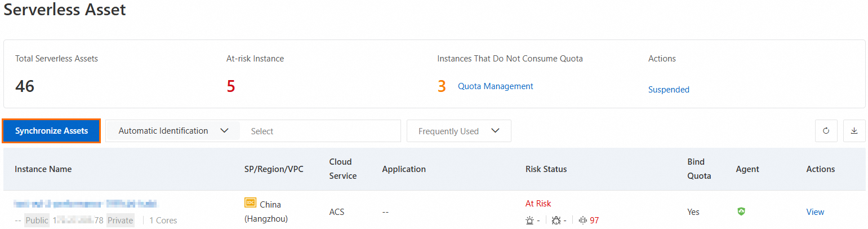The image size is (868, 229).
Task: Click the Total Serverless Assets number 46
Action: [25, 86]
